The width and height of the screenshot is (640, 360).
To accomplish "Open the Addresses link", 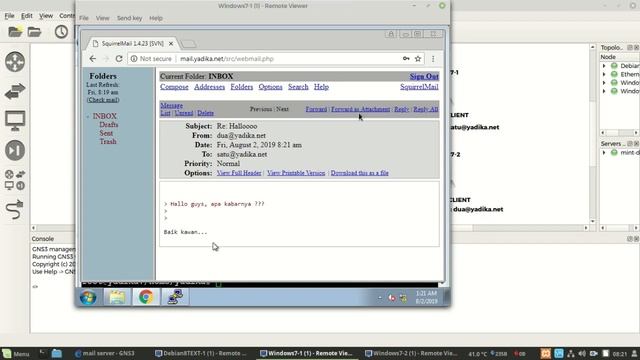I will click(209, 87).
